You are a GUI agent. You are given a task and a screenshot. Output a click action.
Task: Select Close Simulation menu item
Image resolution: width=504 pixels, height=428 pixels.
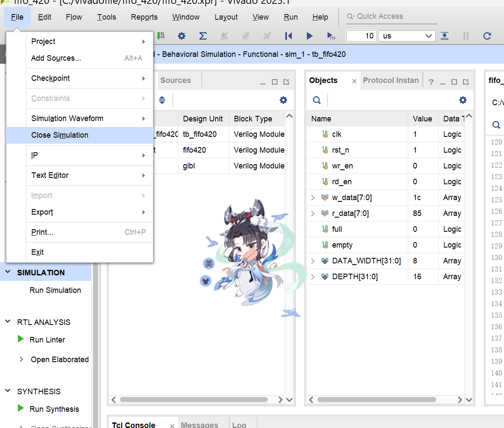pyautogui.click(x=80, y=135)
